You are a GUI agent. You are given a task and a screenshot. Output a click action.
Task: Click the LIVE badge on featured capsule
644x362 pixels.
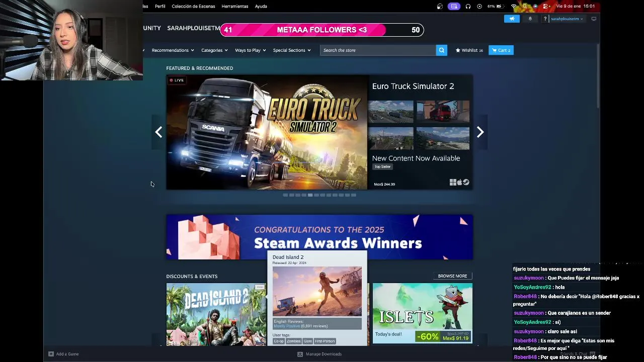(x=177, y=80)
